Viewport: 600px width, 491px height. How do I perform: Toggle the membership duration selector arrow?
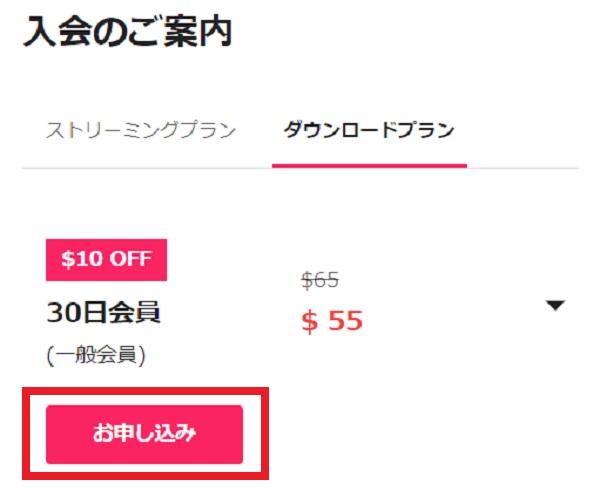(557, 307)
